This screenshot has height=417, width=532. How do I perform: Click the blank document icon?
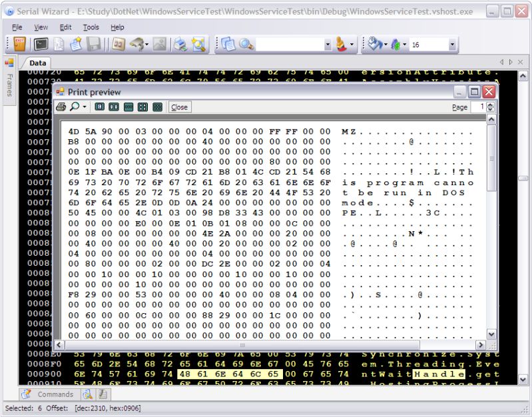coord(59,44)
